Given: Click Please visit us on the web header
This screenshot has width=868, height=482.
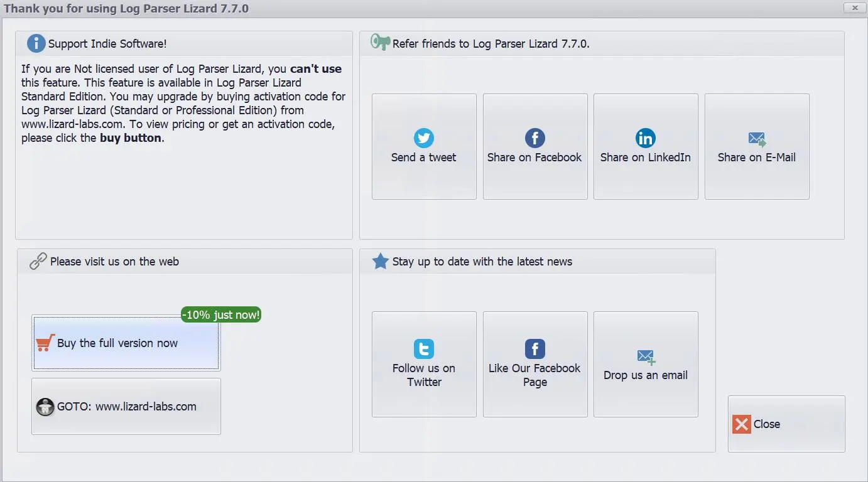Looking at the screenshot, I should tap(114, 262).
